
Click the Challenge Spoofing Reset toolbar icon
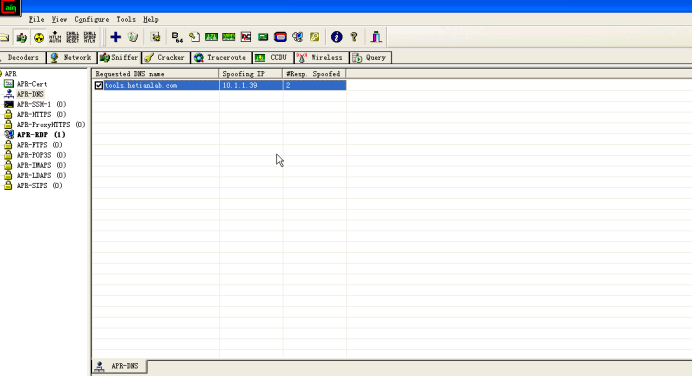point(72,37)
